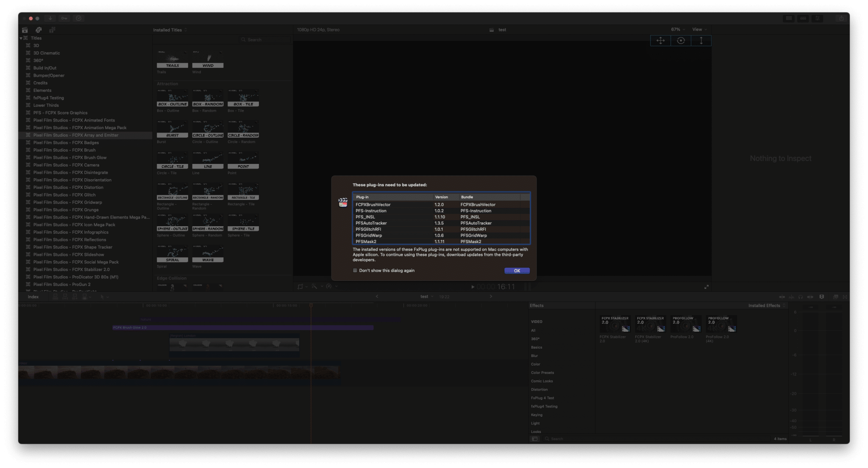Click the Final Cut Pro clapperboard icon in dialog
868x468 pixels.
pos(343,202)
